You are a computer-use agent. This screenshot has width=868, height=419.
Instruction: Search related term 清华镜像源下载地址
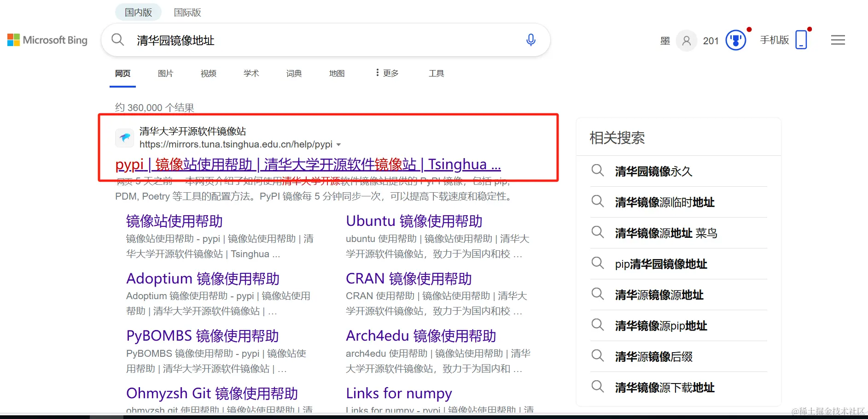pos(665,388)
